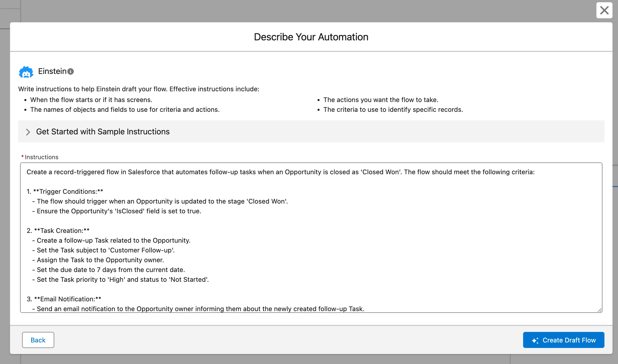
Task: Click the Task priority 'High' line
Action: point(120,280)
